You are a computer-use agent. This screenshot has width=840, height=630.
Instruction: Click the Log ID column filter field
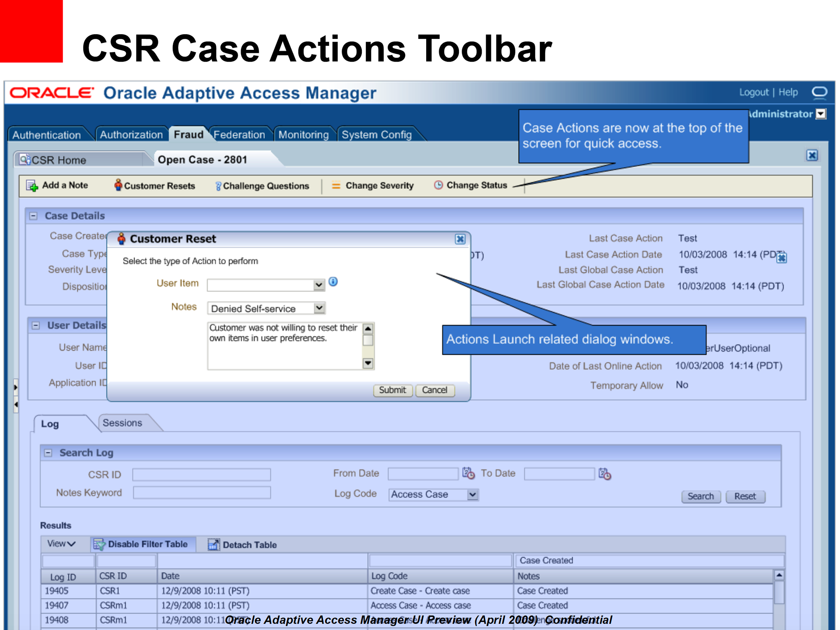(x=68, y=560)
